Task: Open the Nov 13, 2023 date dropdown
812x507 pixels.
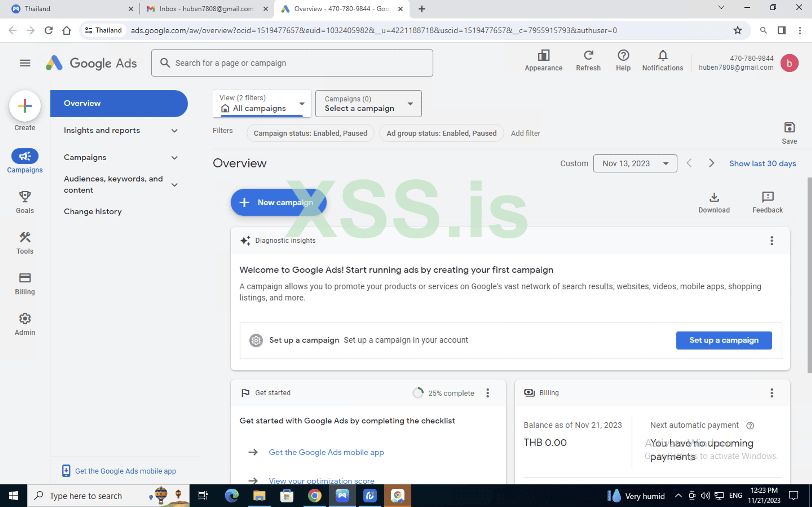Action: click(x=635, y=163)
